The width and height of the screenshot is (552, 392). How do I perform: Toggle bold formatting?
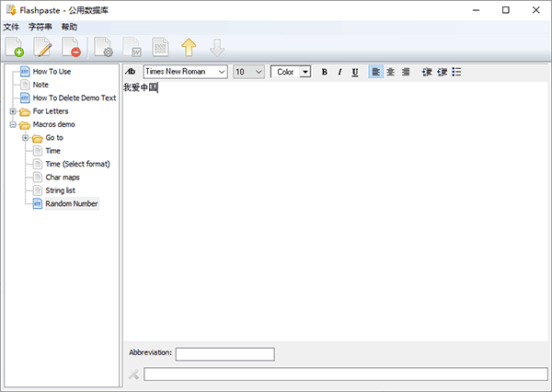tap(324, 72)
